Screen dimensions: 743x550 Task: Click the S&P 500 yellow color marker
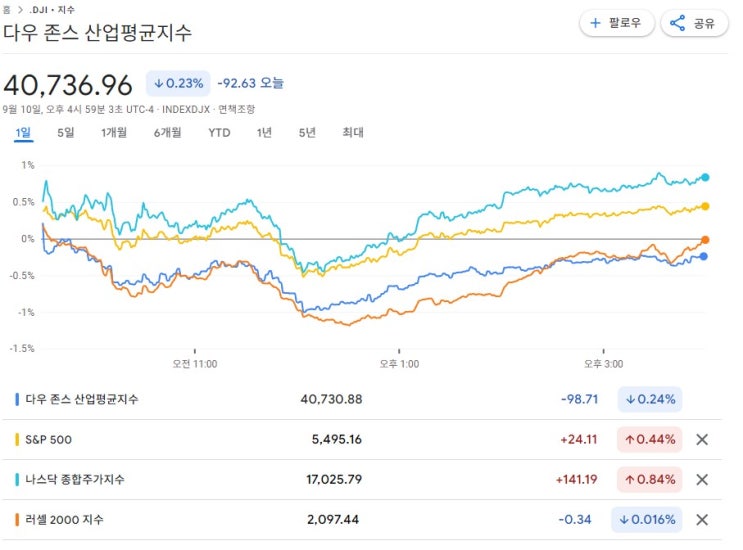(17, 439)
